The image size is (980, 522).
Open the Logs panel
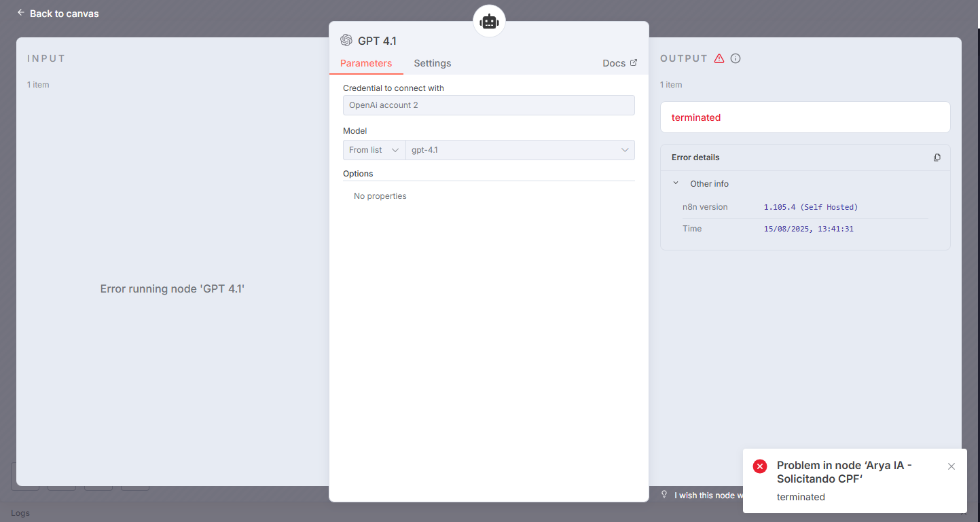[20, 513]
